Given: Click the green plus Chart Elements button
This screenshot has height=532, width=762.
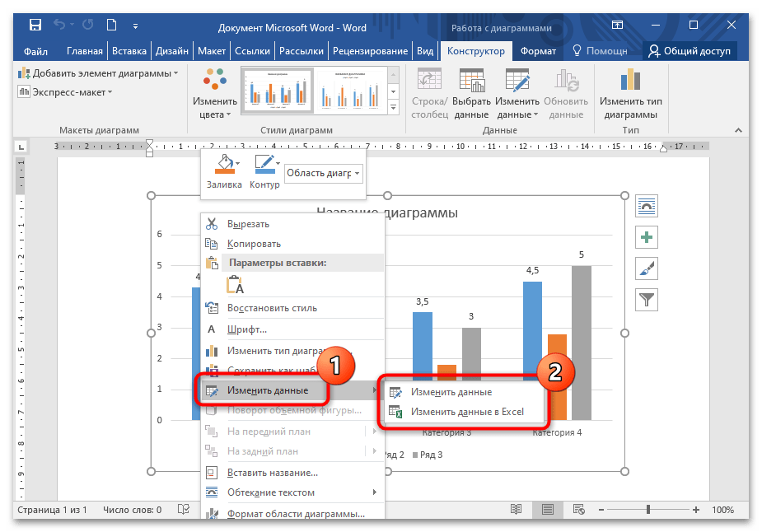Looking at the screenshot, I should click(647, 237).
